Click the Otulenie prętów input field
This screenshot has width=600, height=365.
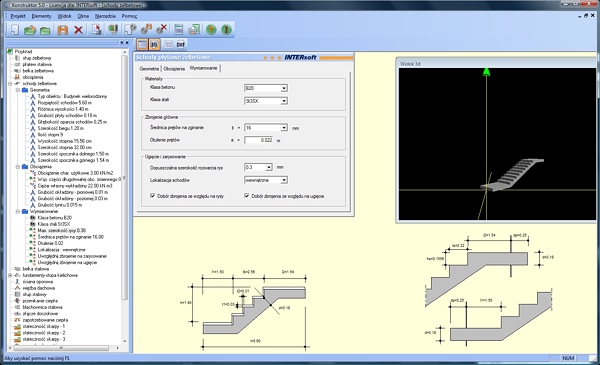[x=259, y=140]
